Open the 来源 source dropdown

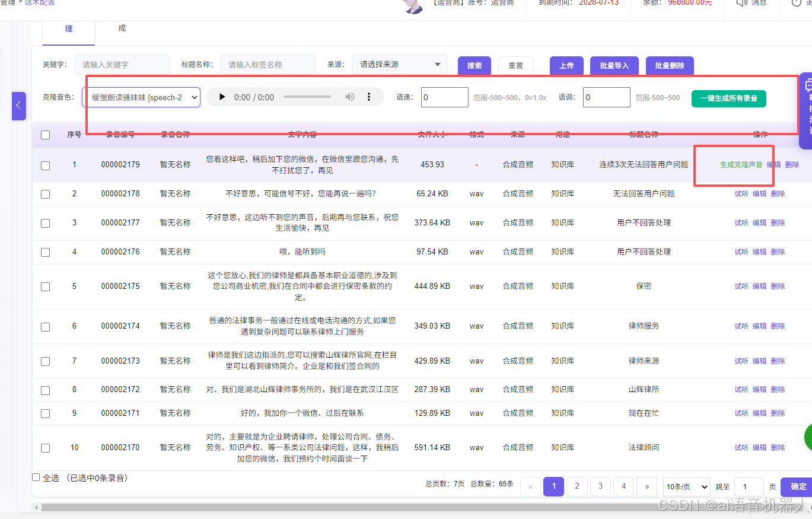[x=400, y=65]
